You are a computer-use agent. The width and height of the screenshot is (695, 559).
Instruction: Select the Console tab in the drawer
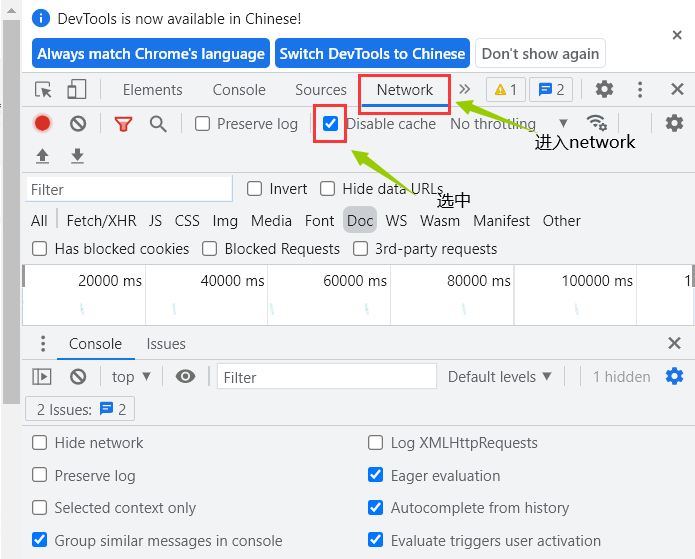pyautogui.click(x=95, y=344)
